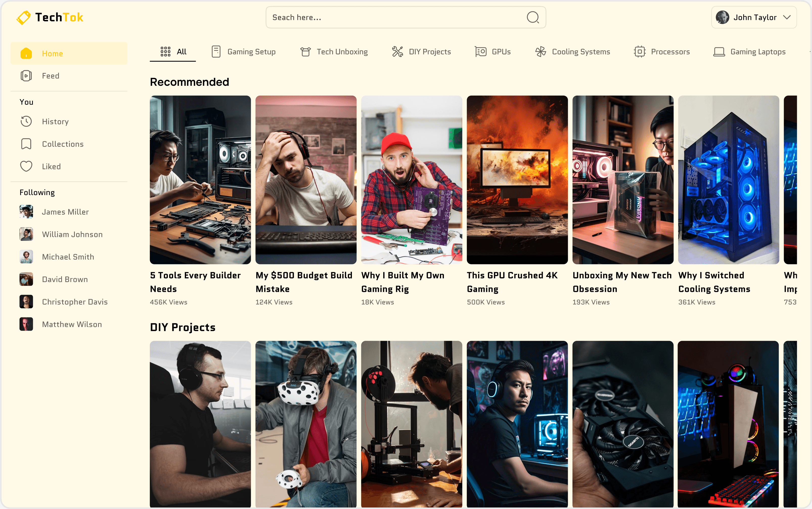
Task: Open Christopher Davis in Following list
Action: [x=75, y=302]
